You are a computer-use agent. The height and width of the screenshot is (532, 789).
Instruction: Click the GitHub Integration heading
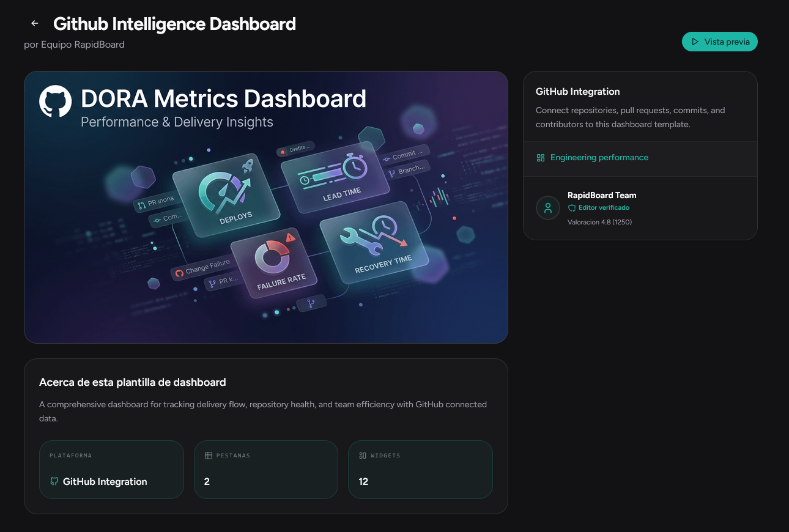(x=578, y=92)
